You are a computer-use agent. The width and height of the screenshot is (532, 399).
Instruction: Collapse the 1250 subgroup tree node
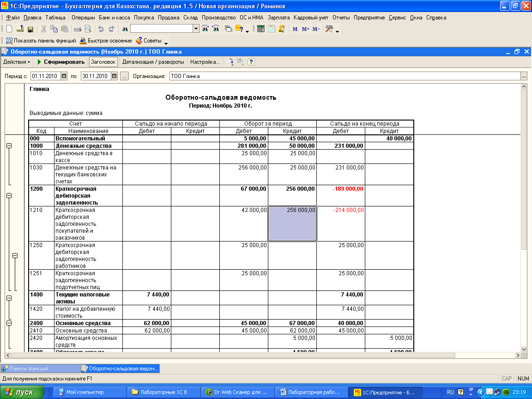click(15, 255)
